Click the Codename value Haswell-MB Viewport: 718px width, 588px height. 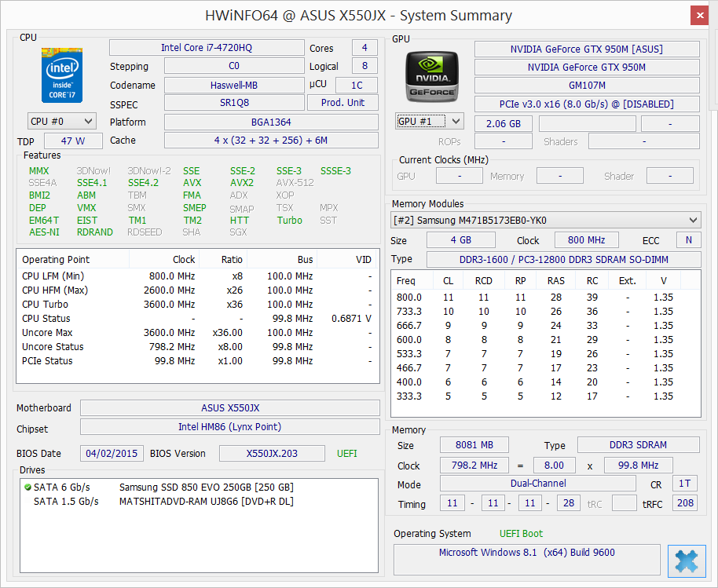point(234,85)
